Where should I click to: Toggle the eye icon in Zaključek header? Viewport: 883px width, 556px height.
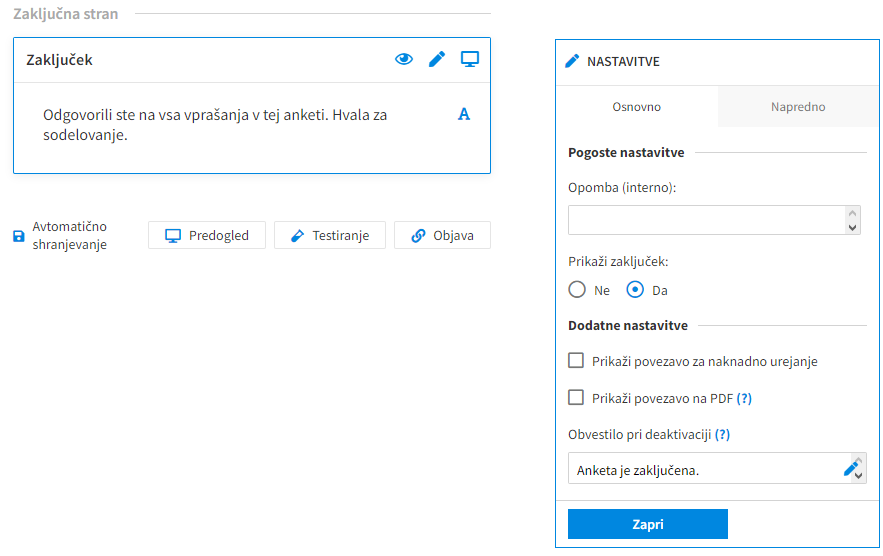pos(404,59)
